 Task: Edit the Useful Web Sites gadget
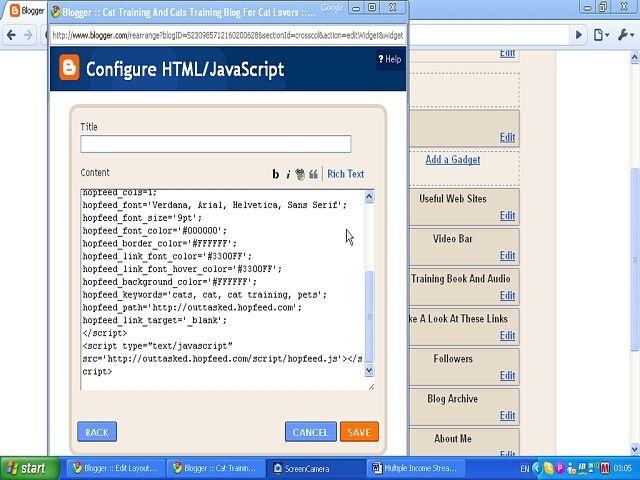pyautogui.click(x=507, y=215)
